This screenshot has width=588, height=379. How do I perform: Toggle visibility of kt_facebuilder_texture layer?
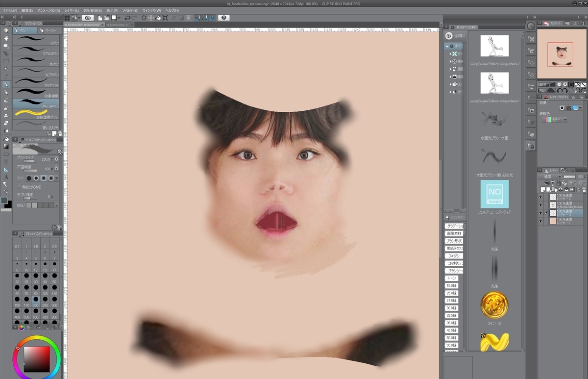click(x=541, y=204)
